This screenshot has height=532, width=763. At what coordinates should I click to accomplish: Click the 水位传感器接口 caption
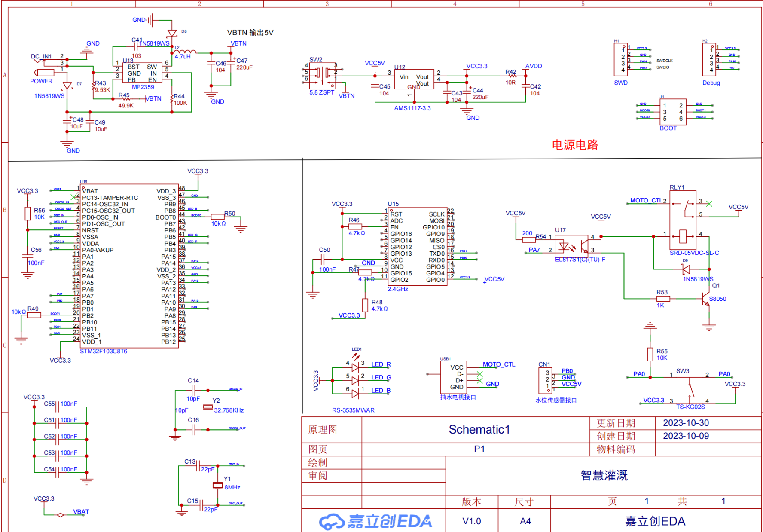pyautogui.click(x=556, y=401)
